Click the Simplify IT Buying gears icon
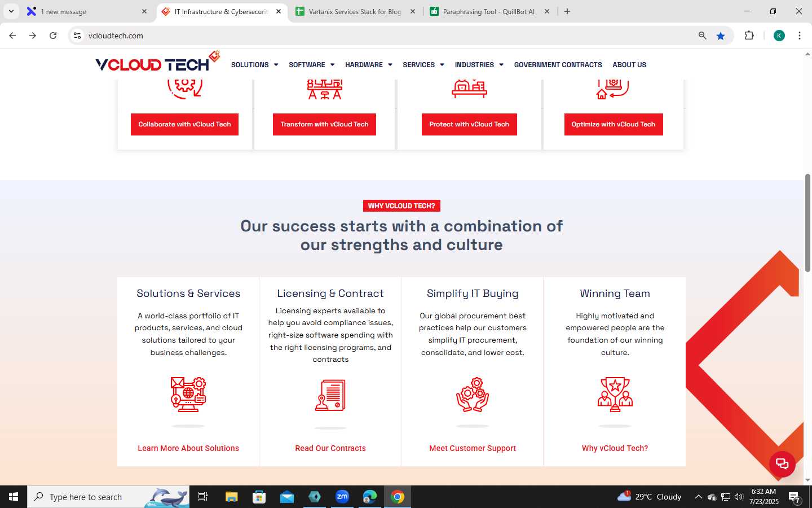The height and width of the screenshot is (508, 812). pyautogui.click(x=473, y=394)
